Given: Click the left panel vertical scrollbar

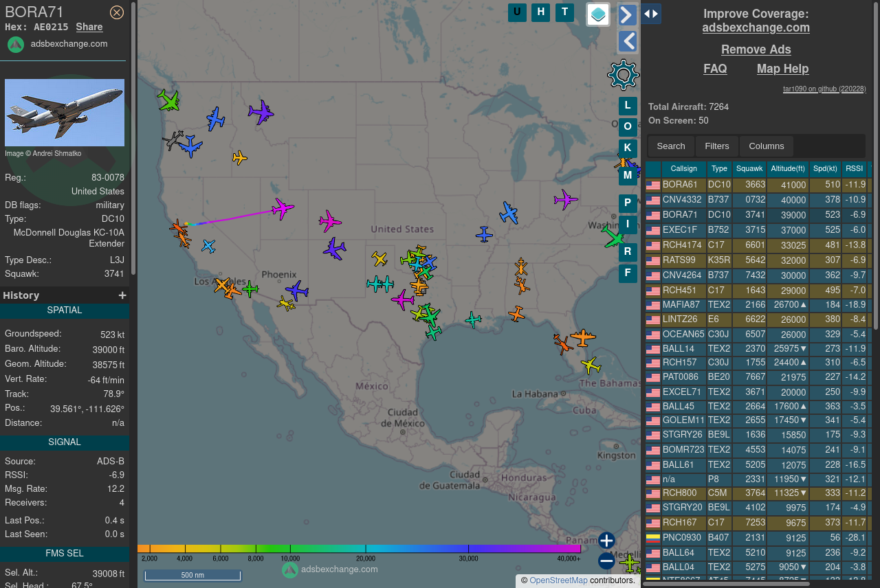Looking at the screenshot, I should coord(133,137).
